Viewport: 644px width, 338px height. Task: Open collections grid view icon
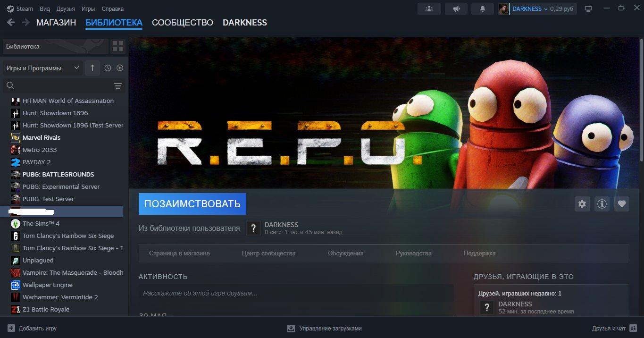click(117, 46)
